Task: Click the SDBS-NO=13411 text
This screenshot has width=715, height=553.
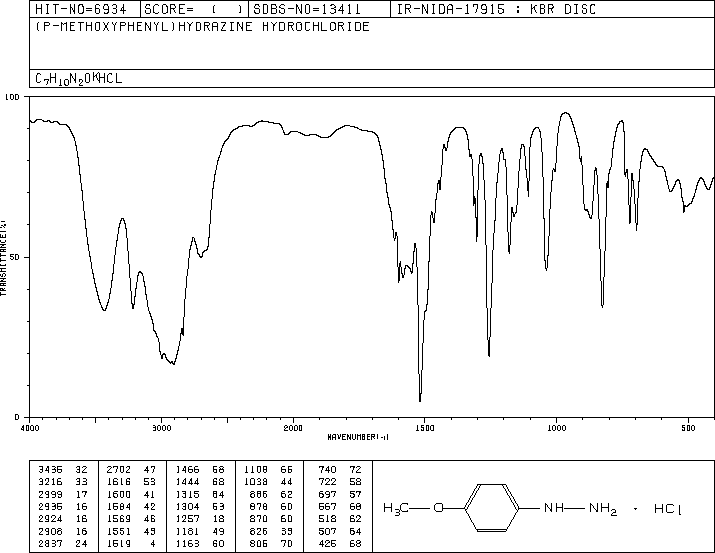Action: pos(307,9)
